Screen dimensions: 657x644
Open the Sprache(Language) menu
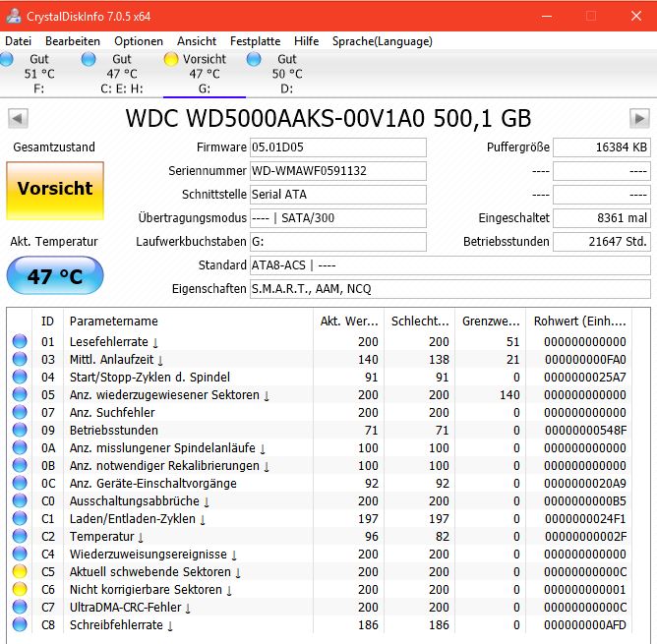pyautogui.click(x=383, y=41)
